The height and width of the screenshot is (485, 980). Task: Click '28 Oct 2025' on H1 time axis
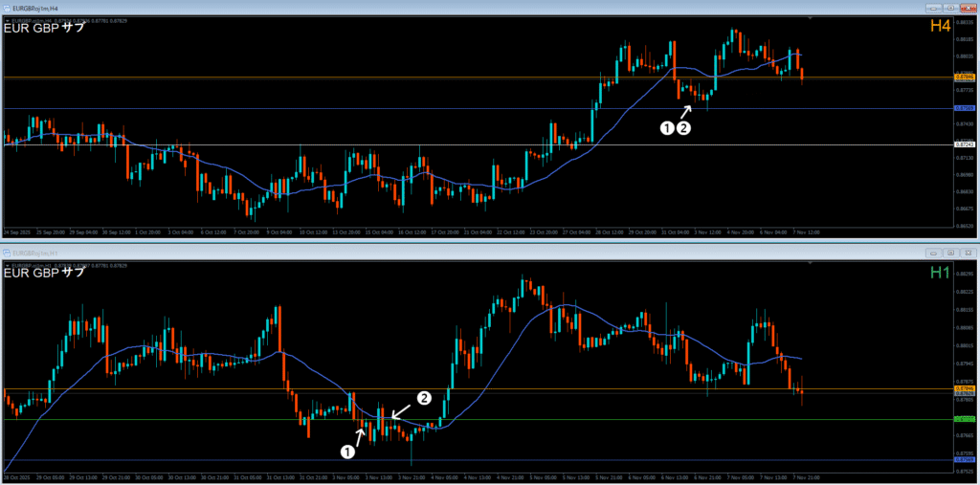point(15,475)
